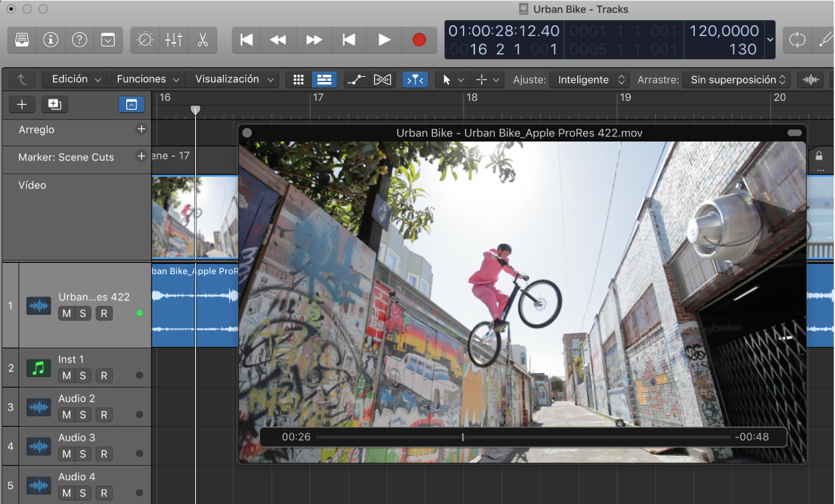
Task: Click the Record button in transport
Action: click(419, 40)
